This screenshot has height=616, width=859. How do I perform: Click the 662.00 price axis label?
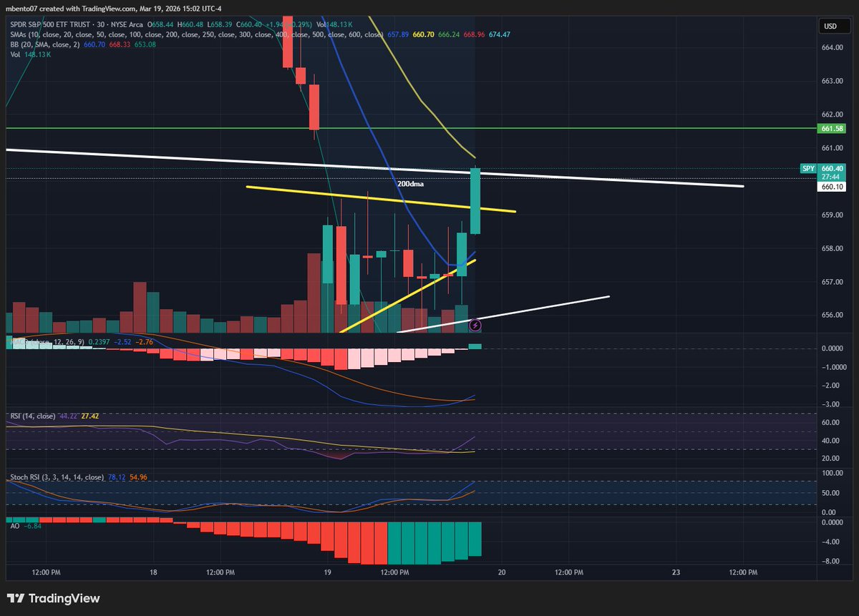[x=833, y=114]
